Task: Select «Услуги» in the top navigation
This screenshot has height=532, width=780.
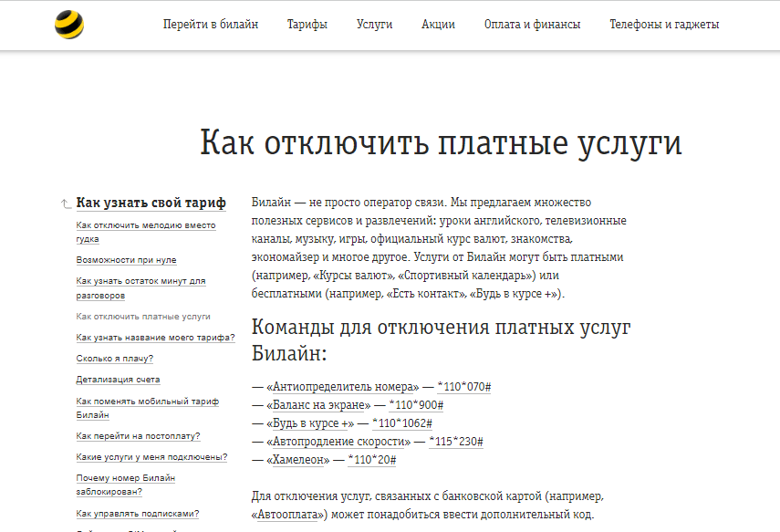Action: coord(374,25)
